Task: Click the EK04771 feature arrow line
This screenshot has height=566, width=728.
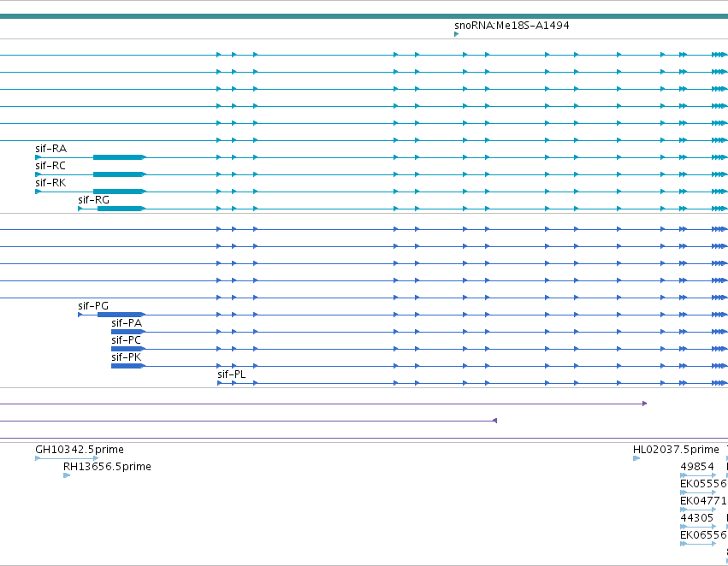Action: click(698, 510)
